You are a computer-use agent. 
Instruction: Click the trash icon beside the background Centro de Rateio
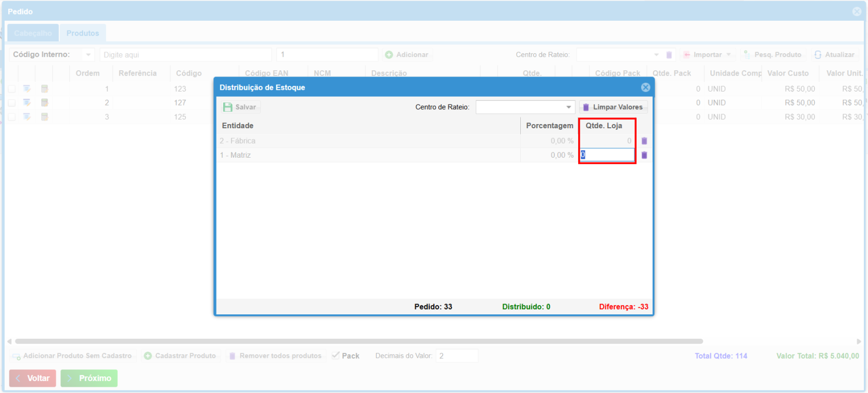pos(669,55)
